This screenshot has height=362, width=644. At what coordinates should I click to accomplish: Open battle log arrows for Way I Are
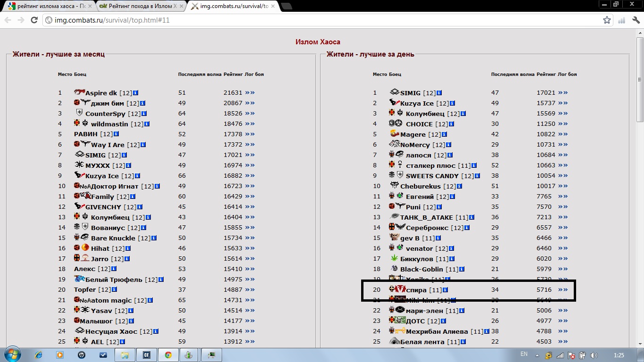[250, 145]
